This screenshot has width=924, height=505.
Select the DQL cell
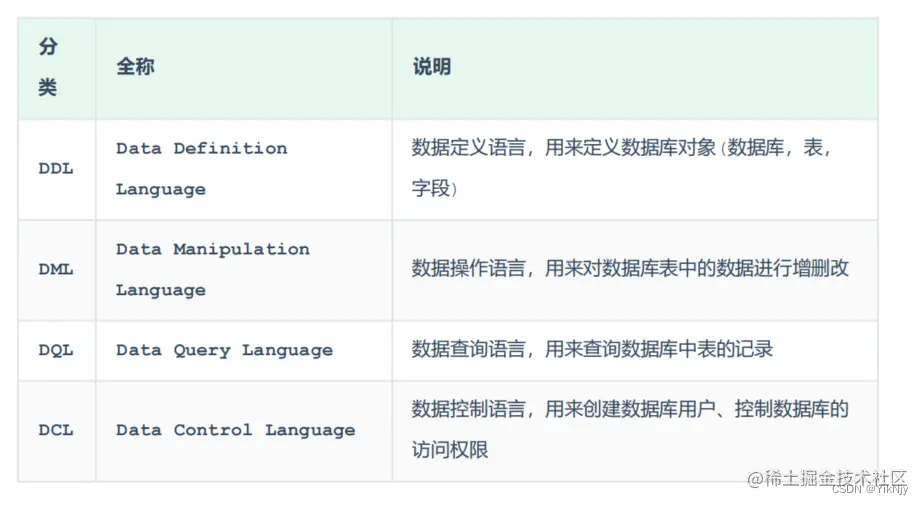point(56,351)
